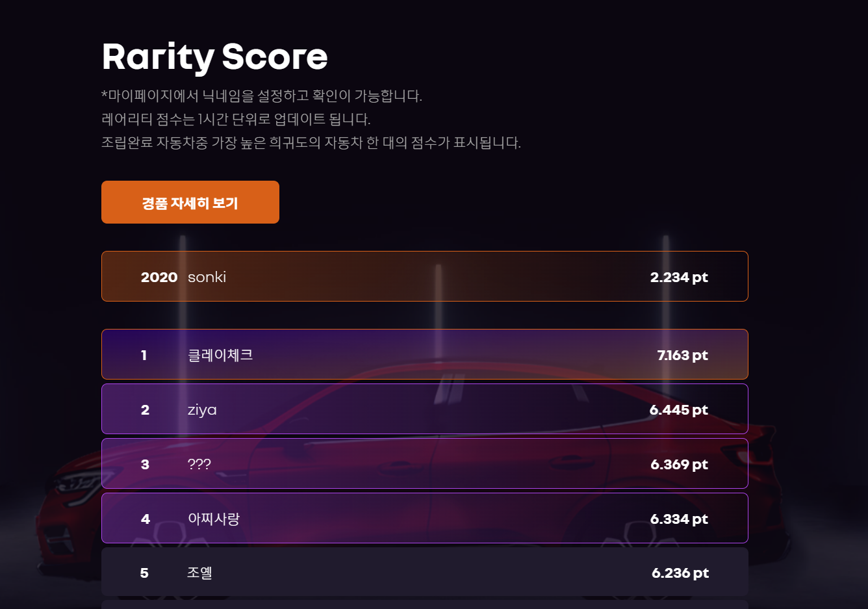Open the 경품 자세히 보기 button
This screenshot has width=868, height=609.
[190, 202]
